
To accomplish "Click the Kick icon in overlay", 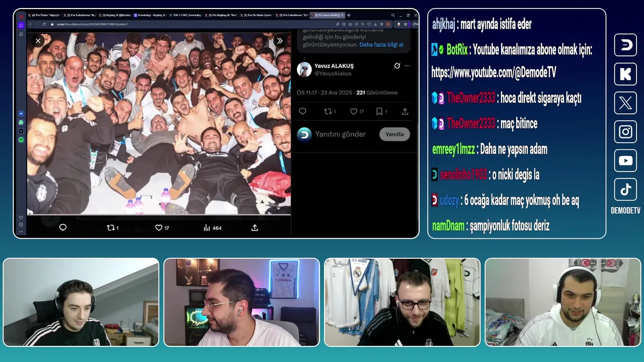I will [625, 74].
